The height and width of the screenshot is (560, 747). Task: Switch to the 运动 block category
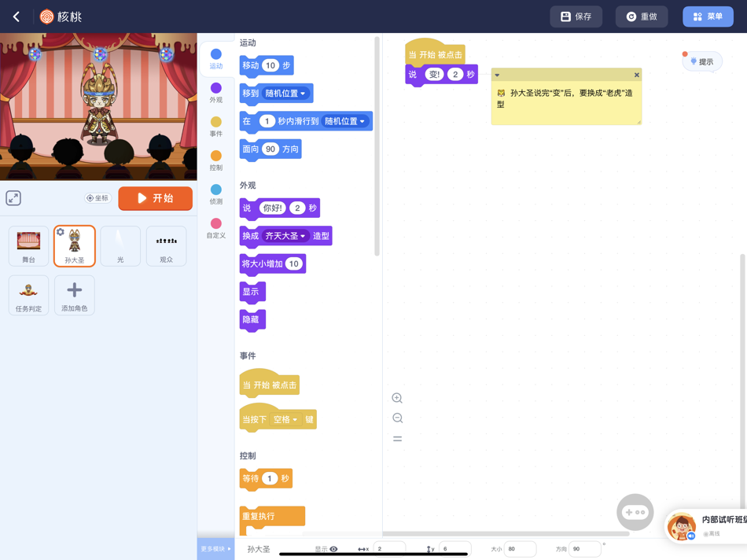tap(215, 59)
